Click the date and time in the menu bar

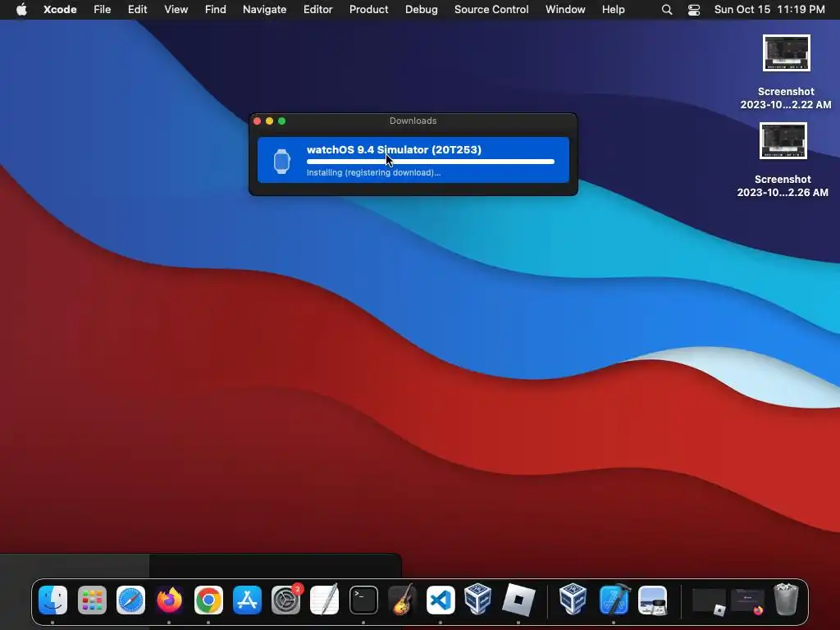coord(769,10)
